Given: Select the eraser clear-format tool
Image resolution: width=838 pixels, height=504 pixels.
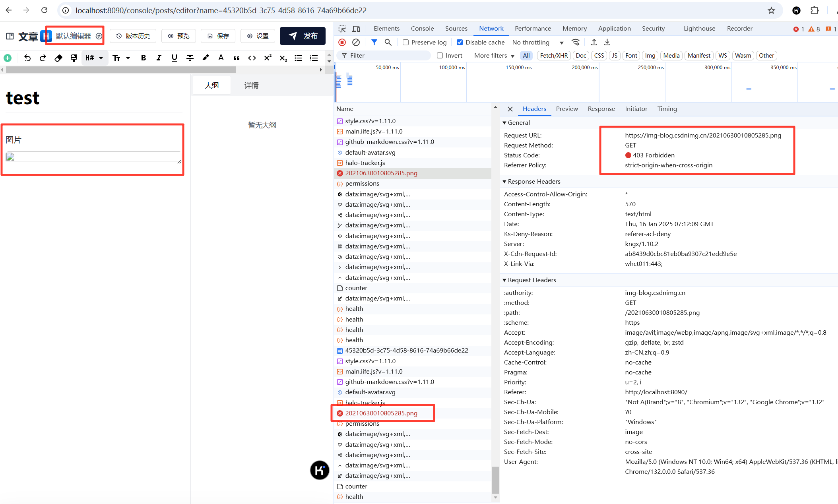Looking at the screenshot, I should point(58,58).
